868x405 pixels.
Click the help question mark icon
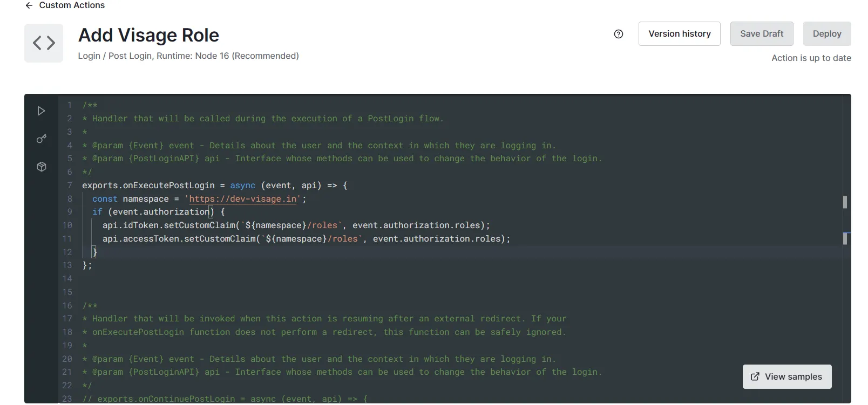619,34
